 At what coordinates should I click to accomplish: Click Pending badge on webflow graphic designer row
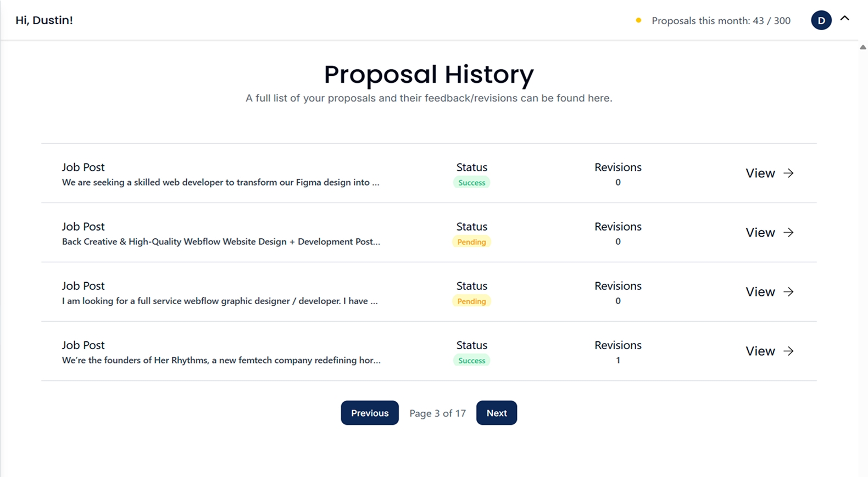(471, 301)
